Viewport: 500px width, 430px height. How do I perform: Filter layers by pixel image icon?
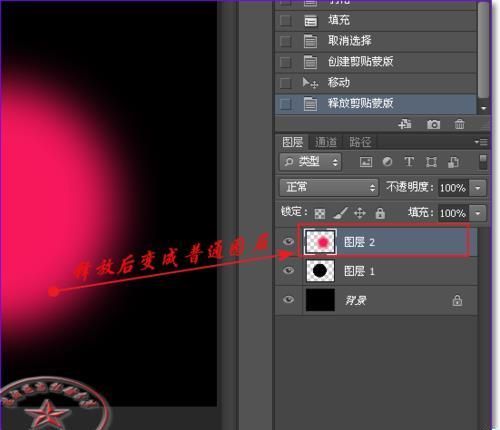tap(366, 162)
